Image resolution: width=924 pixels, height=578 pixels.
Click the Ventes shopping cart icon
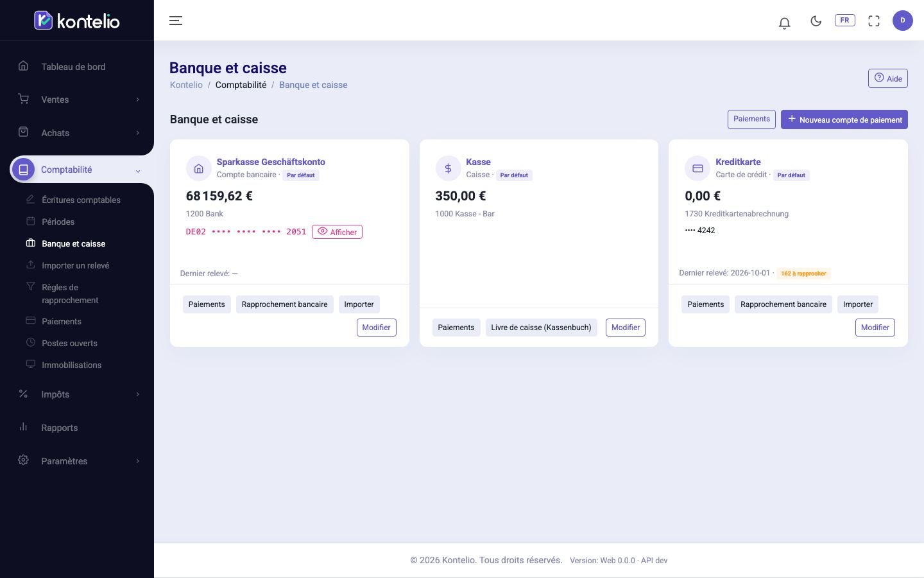point(23,99)
